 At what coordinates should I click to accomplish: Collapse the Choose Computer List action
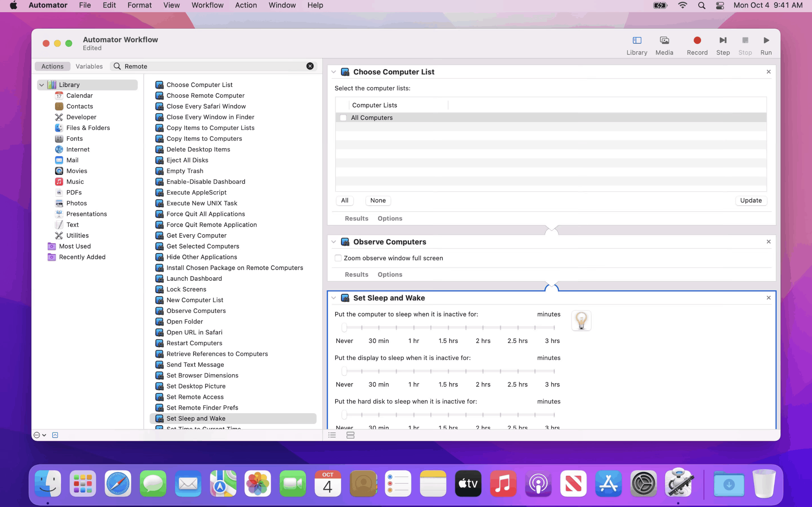point(334,72)
